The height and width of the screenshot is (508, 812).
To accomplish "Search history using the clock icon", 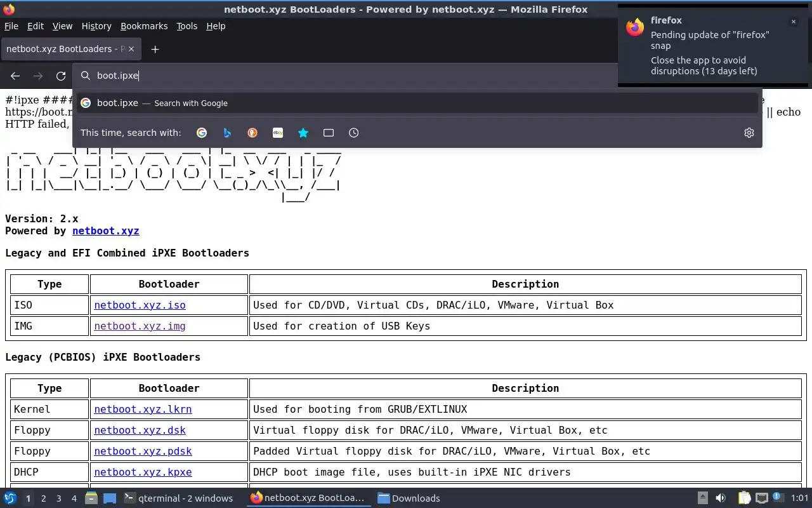I will (x=354, y=133).
